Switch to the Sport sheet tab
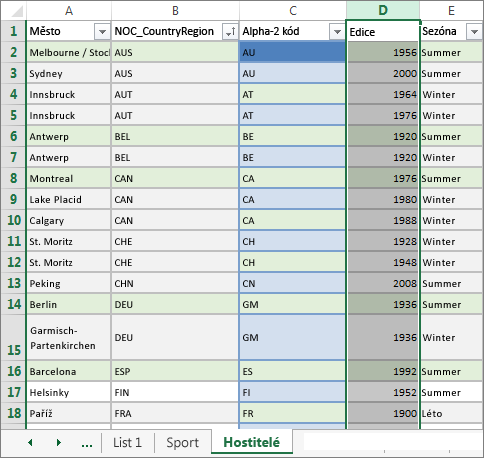 point(182,443)
